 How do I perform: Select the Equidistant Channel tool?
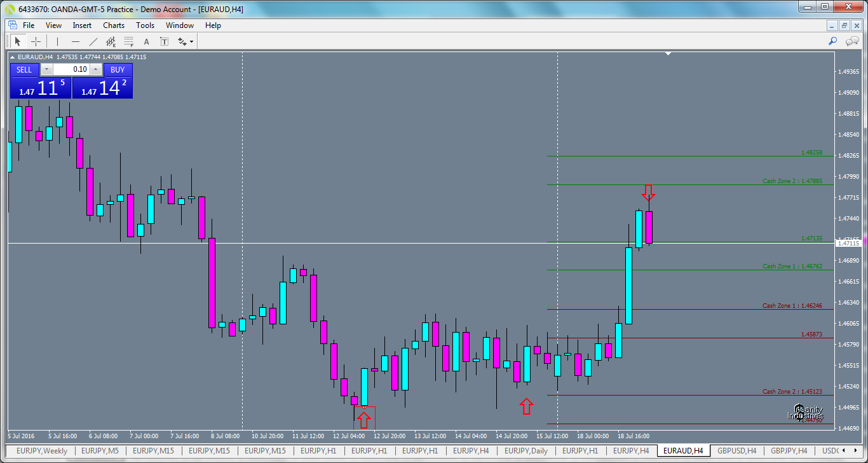point(111,41)
